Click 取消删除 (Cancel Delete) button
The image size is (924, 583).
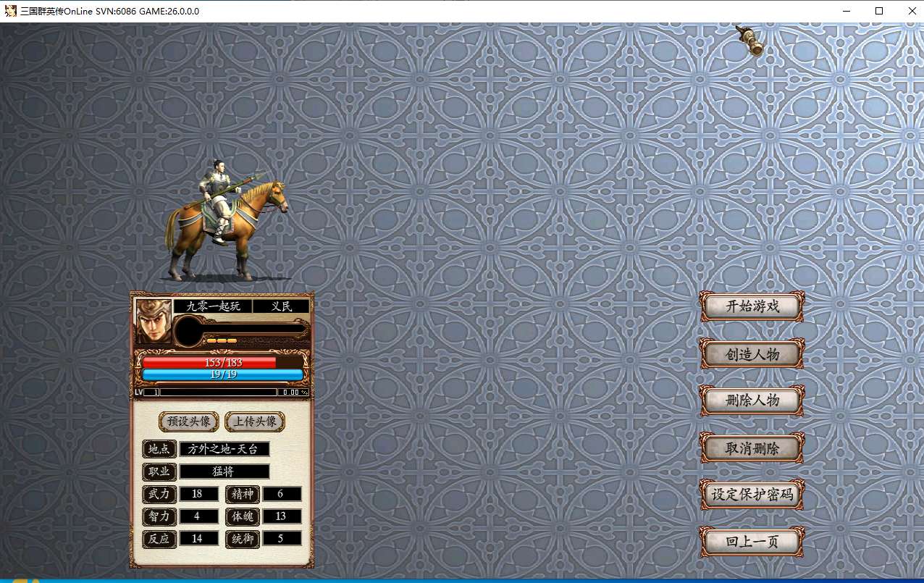point(752,448)
